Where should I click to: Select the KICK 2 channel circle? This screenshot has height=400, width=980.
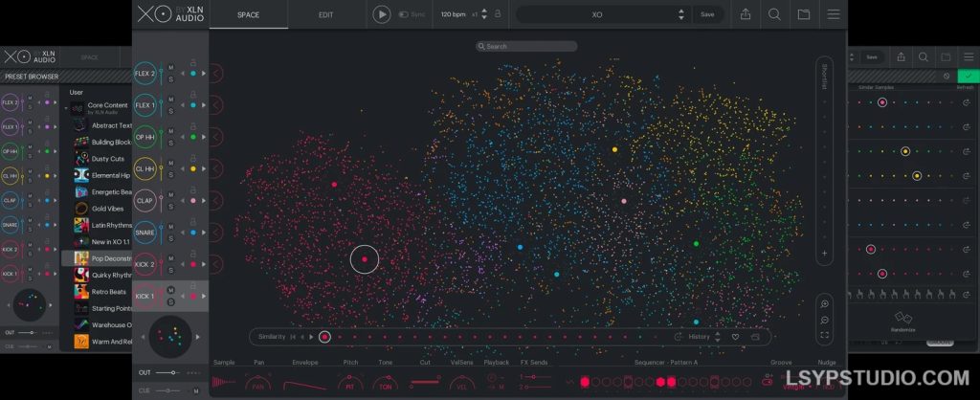click(145, 264)
